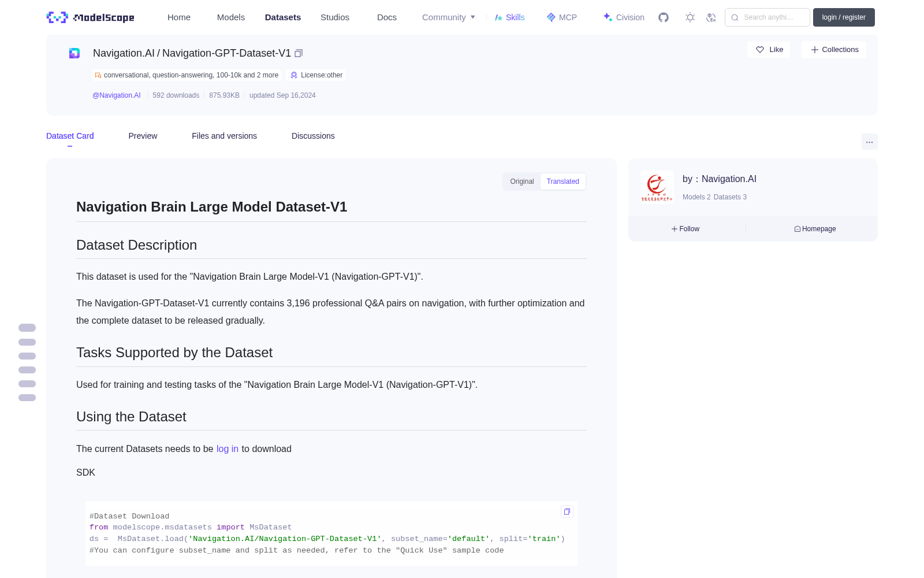
Task: Click the 'Using the Dataset' heading
Action: coord(131,417)
